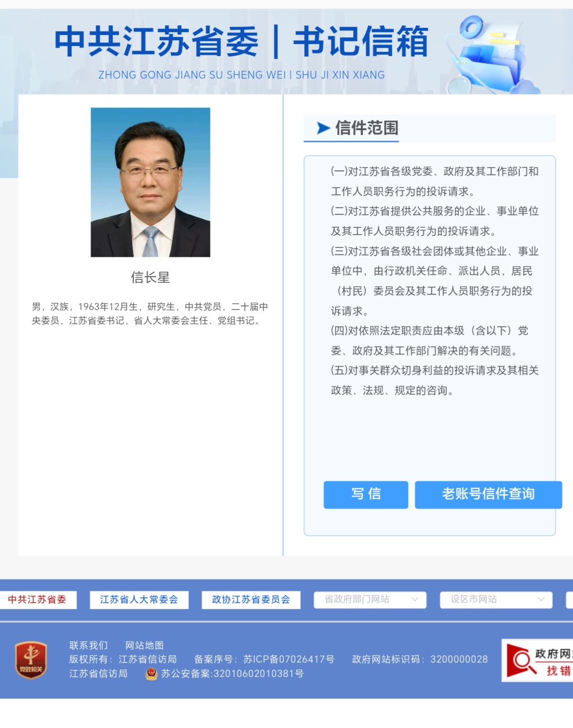Click 政府网站标识码：3200000028
This screenshot has width=573, height=728.
tap(420, 659)
